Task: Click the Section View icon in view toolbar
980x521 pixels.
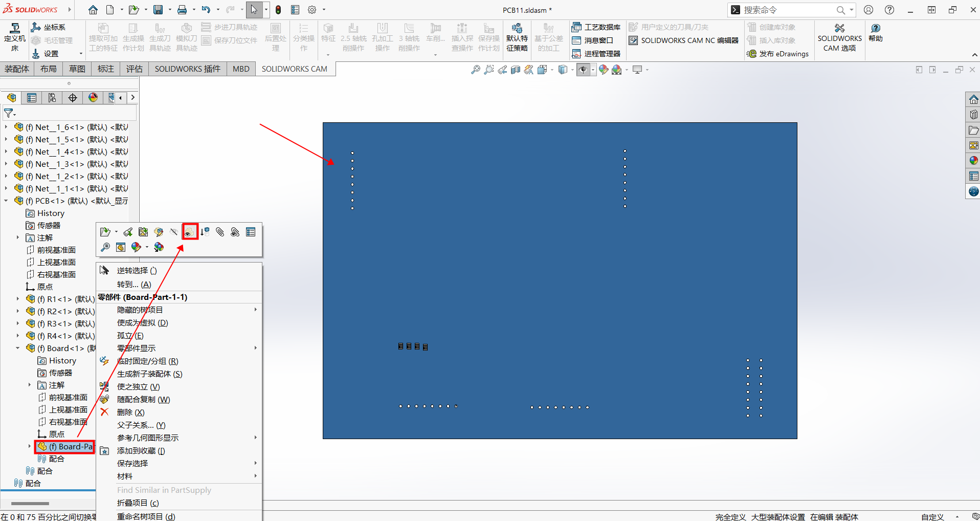Action: tap(516, 70)
